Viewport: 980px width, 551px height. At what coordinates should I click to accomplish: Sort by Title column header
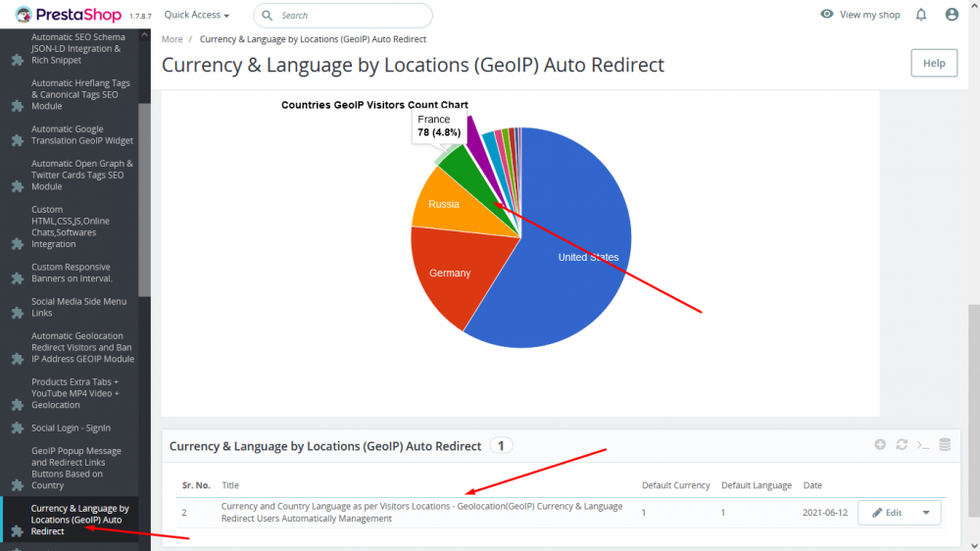[230, 485]
